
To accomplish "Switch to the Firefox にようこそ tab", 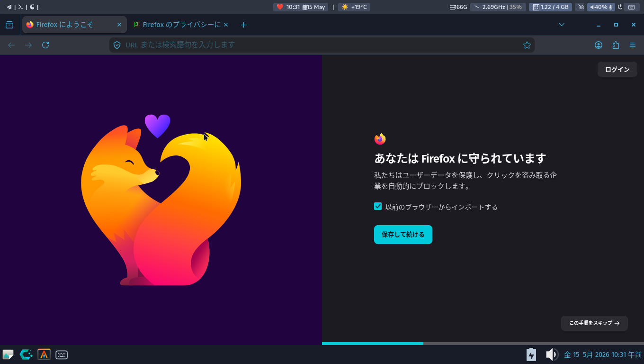I will click(x=74, y=25).
